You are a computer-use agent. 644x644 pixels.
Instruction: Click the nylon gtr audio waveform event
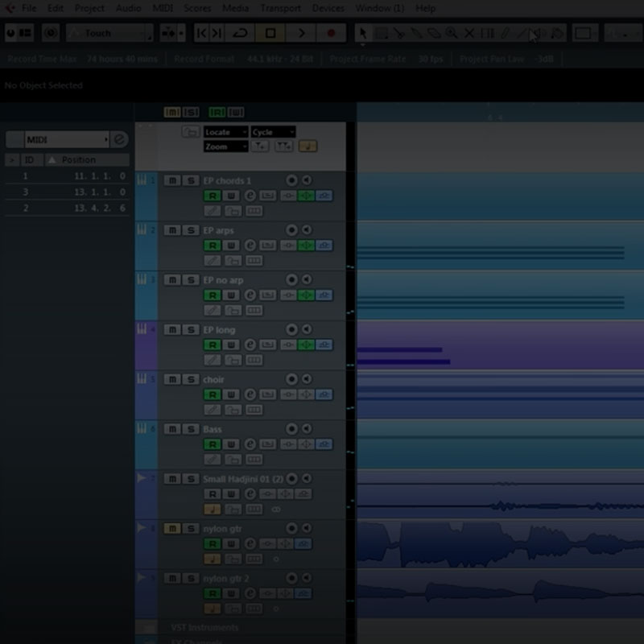(500, 544)
